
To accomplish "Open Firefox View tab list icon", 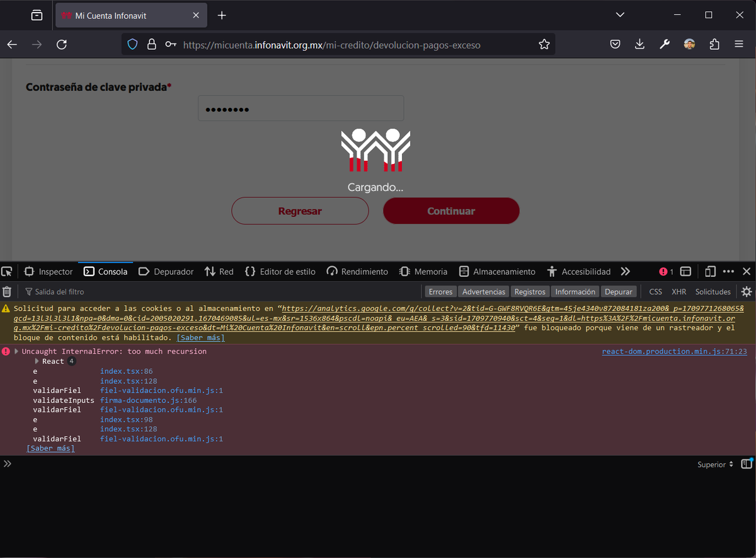I will pos(37,15).
